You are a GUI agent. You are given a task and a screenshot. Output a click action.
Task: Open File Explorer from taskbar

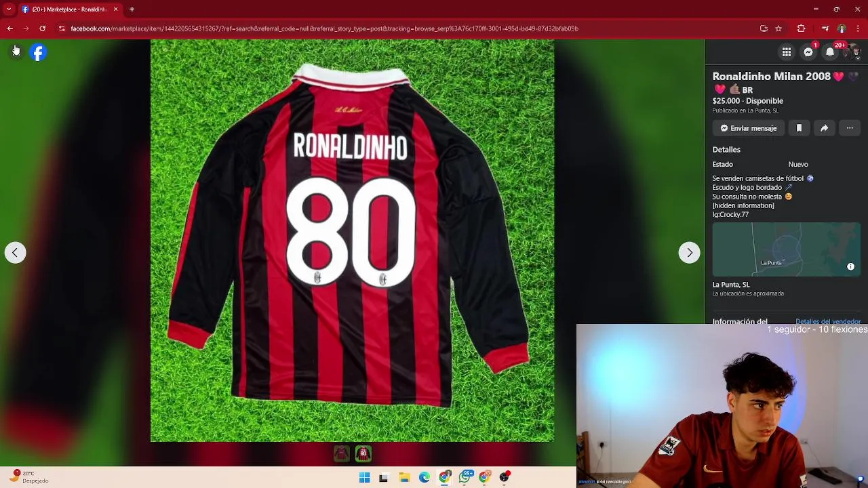point(404,477)
